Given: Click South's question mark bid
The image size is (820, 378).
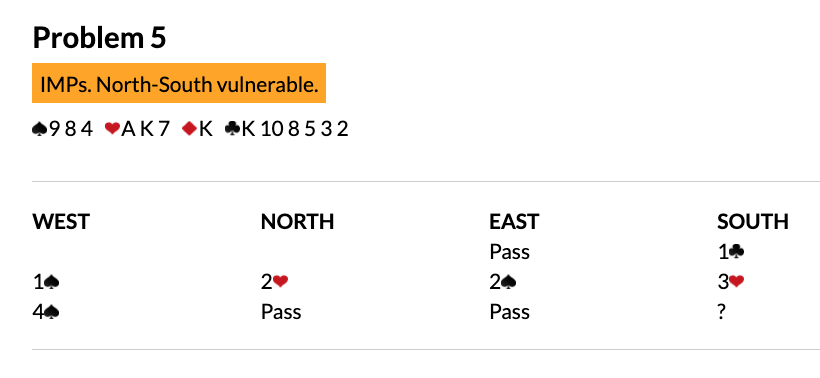Looking at the screenshot, I should point(722,313).
